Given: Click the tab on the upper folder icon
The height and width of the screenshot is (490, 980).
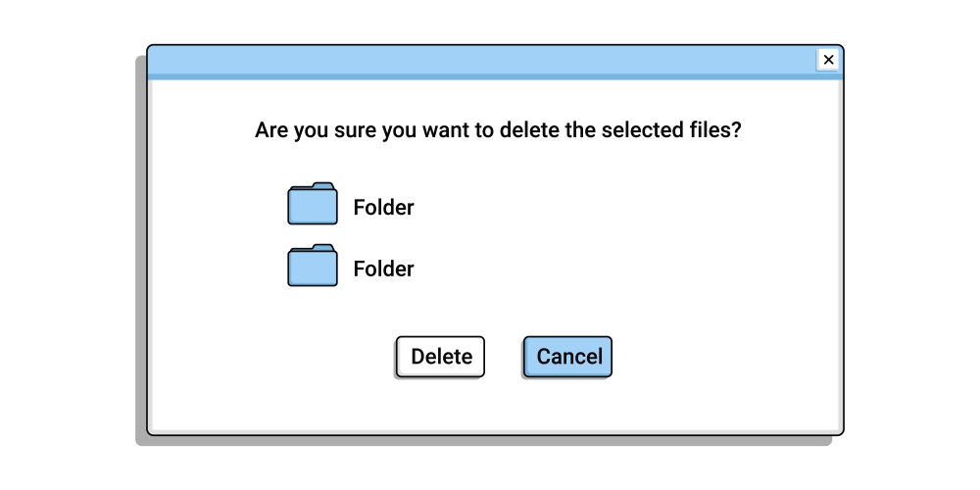Looking at the screenshot, I should coord(322,186).
